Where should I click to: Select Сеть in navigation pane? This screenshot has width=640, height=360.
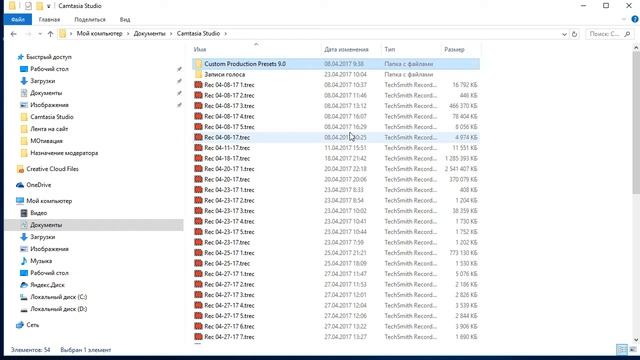click(33, 325)
